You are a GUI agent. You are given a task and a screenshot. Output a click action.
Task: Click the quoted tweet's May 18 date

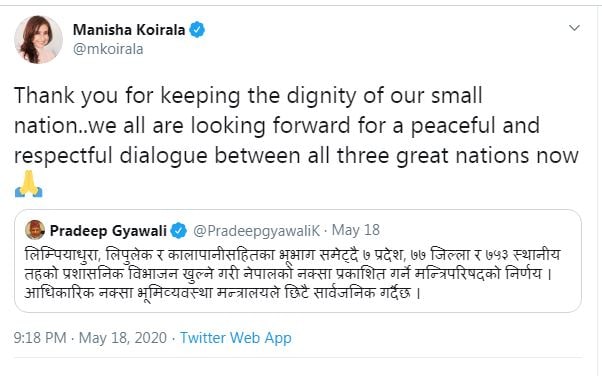(x=356, y=230)
